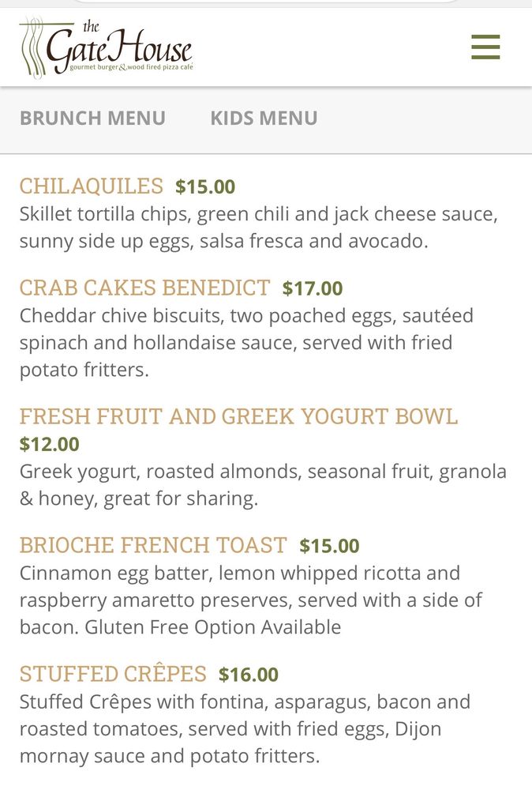Select the Crab Cakes Benedict heading
Viewport: 532px width, 790px height.
tap(144, 288)
